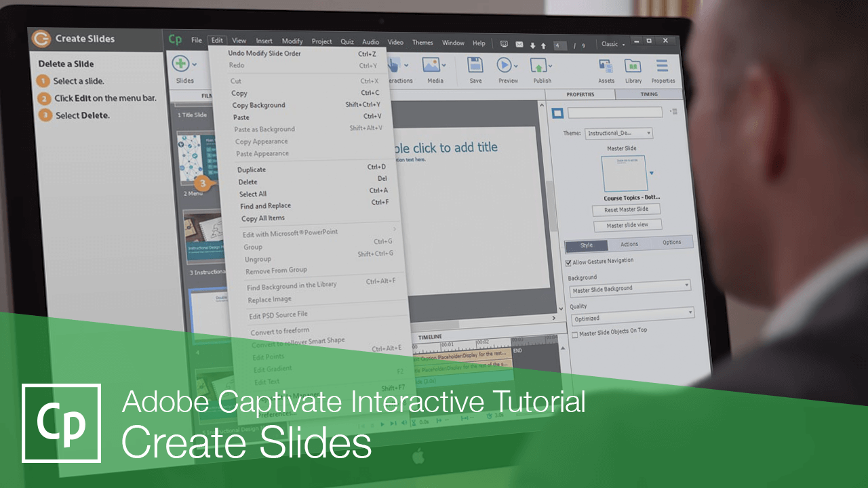Image resolution: width=868 pixels, height=488 pixels.
Task: Go to next slide down arrow
Action: (533, 45)
